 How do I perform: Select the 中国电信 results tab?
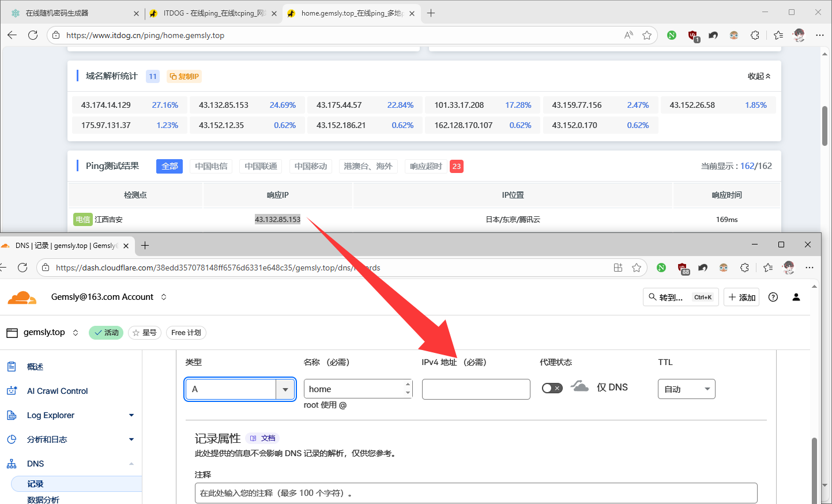[211, 166]
